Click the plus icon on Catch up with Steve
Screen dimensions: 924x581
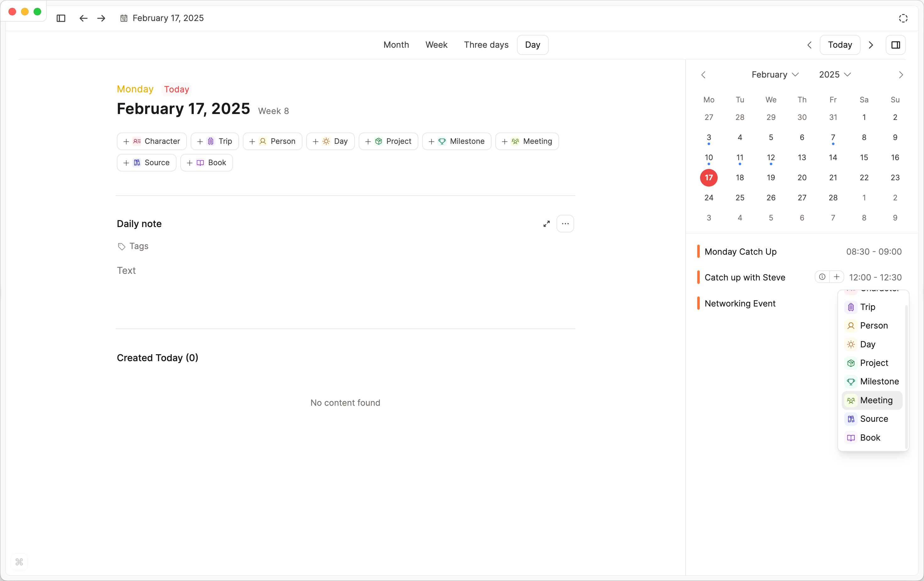point(837,277)
